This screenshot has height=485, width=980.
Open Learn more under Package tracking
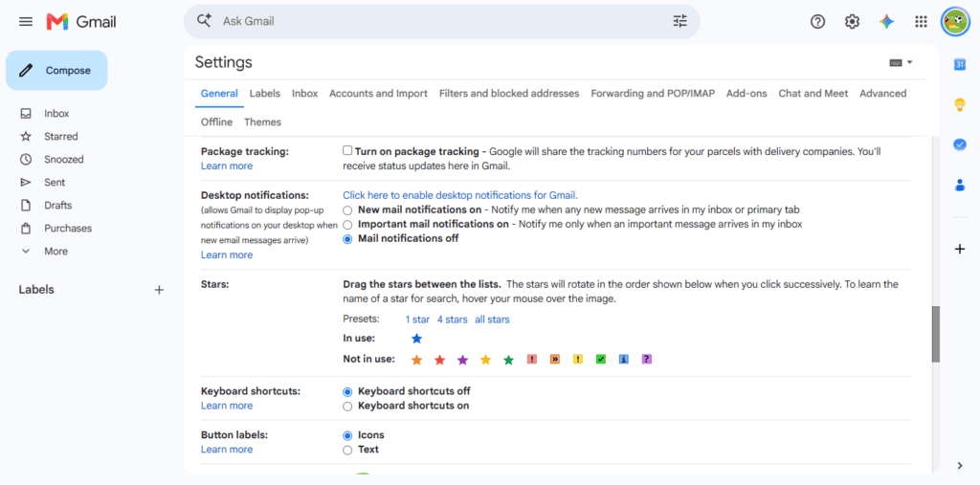point(227,165)
